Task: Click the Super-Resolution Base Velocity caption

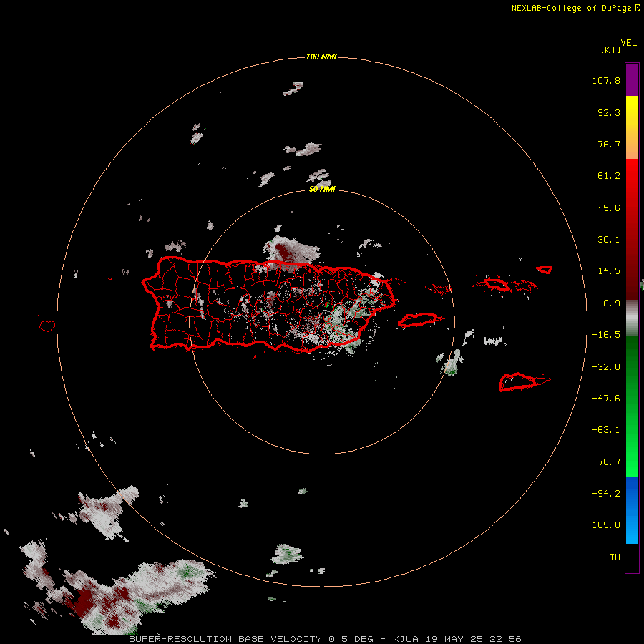Action: (326, 639)
